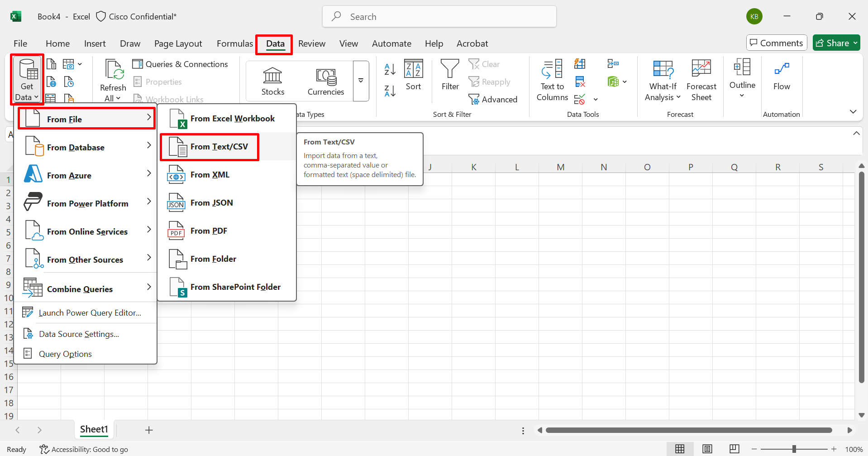This screenshot has height=456, width=868.
Task: Open the Queries & Connections pane
Action: (180, 64)
